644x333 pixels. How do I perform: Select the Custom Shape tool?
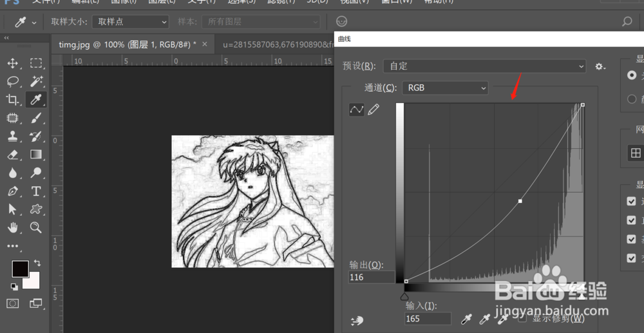coord(36,209)
